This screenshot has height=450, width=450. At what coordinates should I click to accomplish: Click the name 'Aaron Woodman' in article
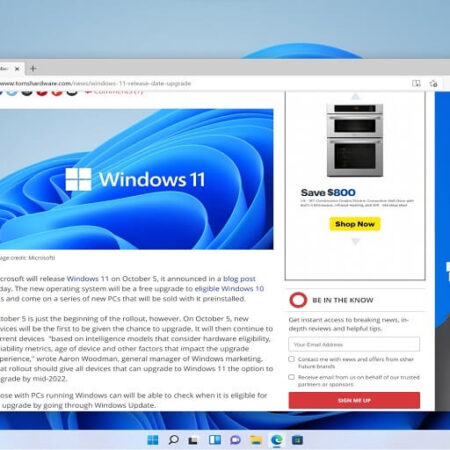coord(88,359)
